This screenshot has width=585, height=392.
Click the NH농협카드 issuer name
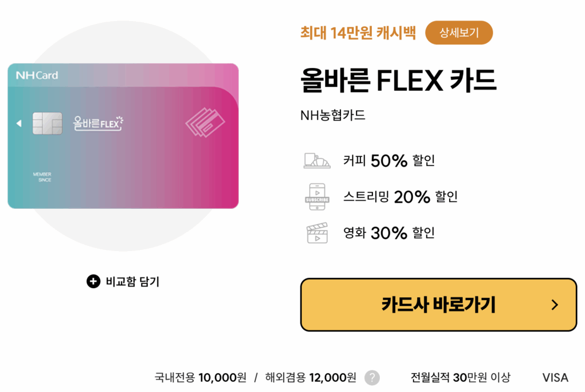pos(333,115)
